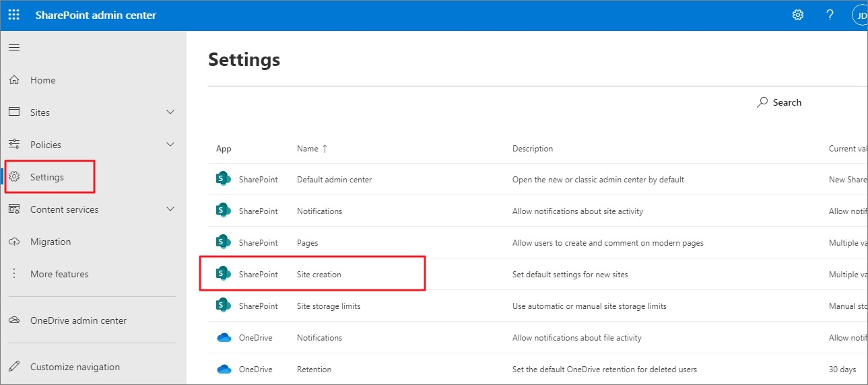The image size is (868, 385).
Task: Click the Sites window icon
Action: click(14, 112)
